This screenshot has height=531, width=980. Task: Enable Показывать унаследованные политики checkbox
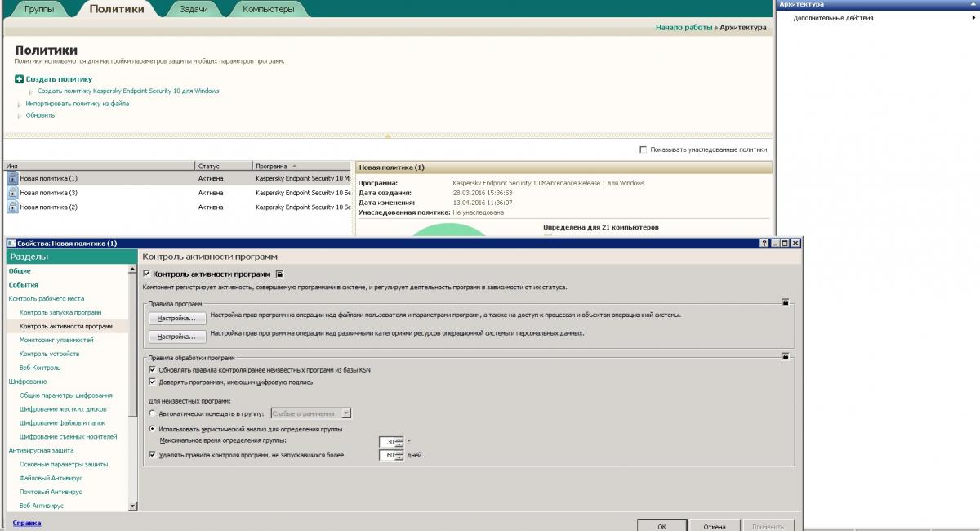click(644, 149)
